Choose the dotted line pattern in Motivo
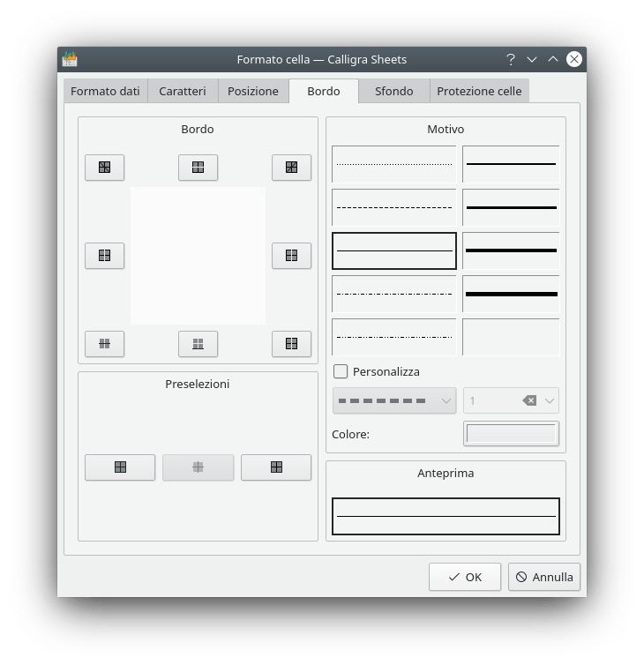The width and height of the screenshot is (644, 665). click(x=394, y=164)
